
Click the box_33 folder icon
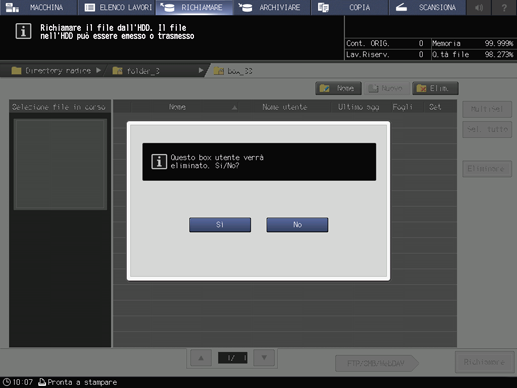coord(219,71)
